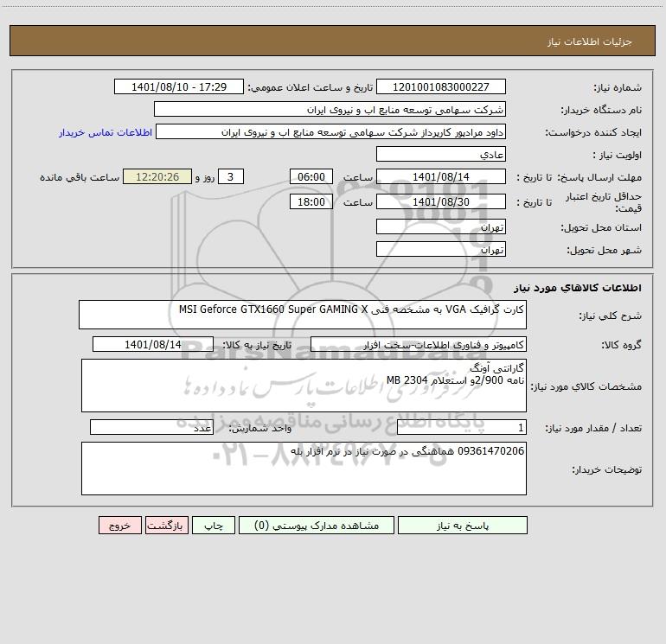Click the گروه کالا label
Viewport: 666px width, 644px height.
[621, 345]
